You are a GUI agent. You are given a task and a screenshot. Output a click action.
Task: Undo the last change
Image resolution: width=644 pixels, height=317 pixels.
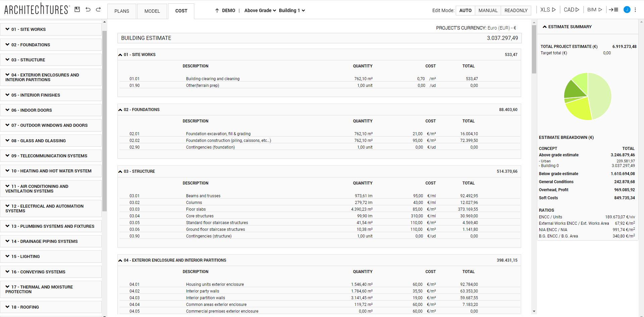pos(88,9)
